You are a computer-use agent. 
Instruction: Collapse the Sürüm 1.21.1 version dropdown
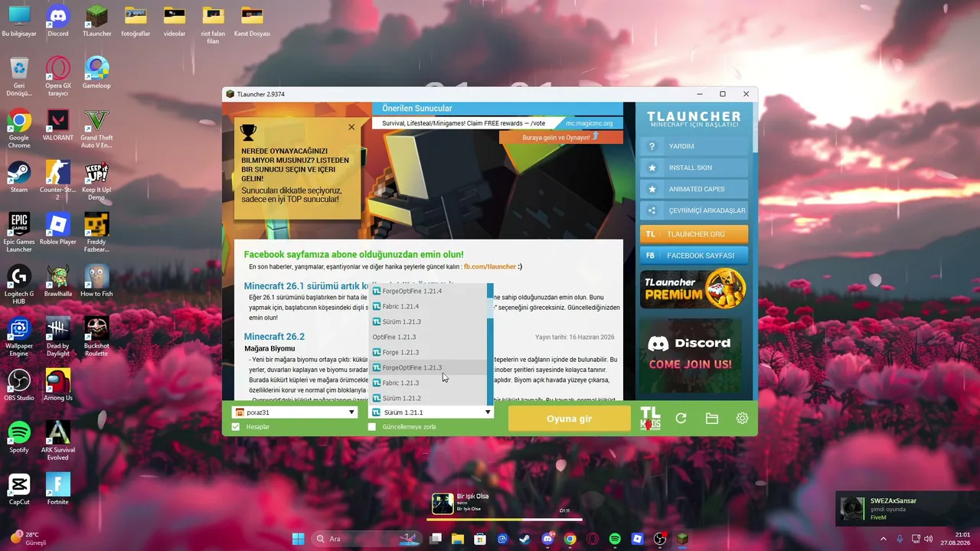pyautogui.click(x=431, y=412)
